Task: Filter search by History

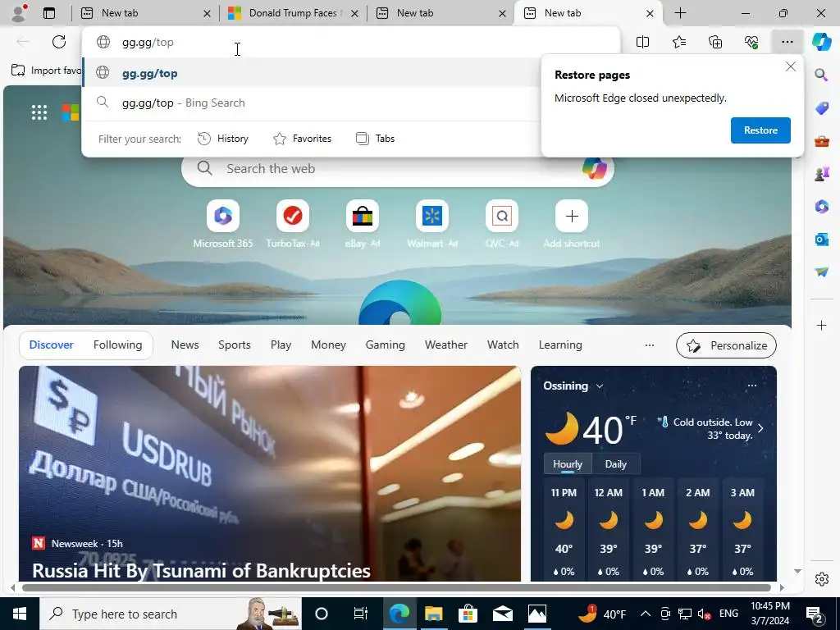Action: (223, 139)
